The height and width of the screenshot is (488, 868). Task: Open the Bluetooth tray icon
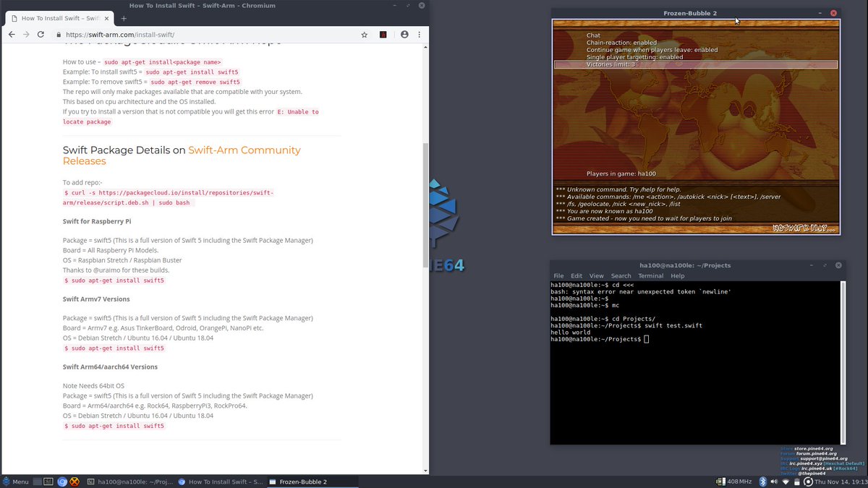(765, 481)
